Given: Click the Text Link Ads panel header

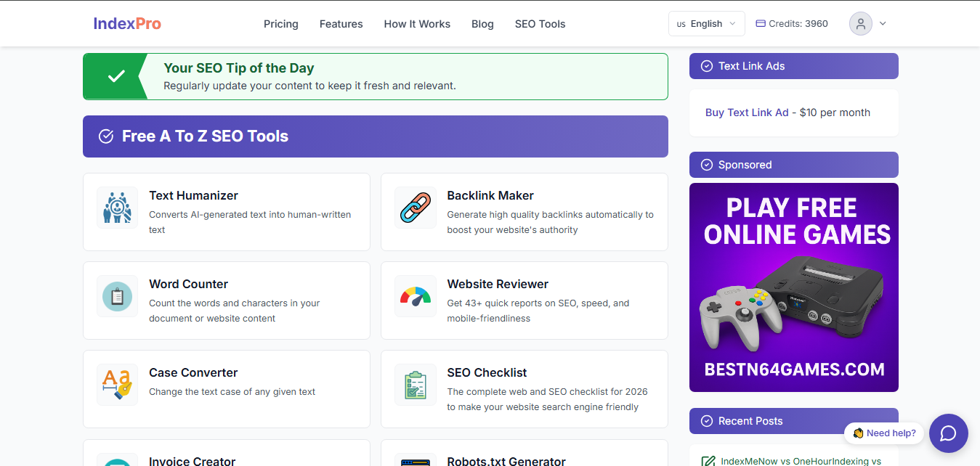Looking at the screenshot, I should click(794, 66).
